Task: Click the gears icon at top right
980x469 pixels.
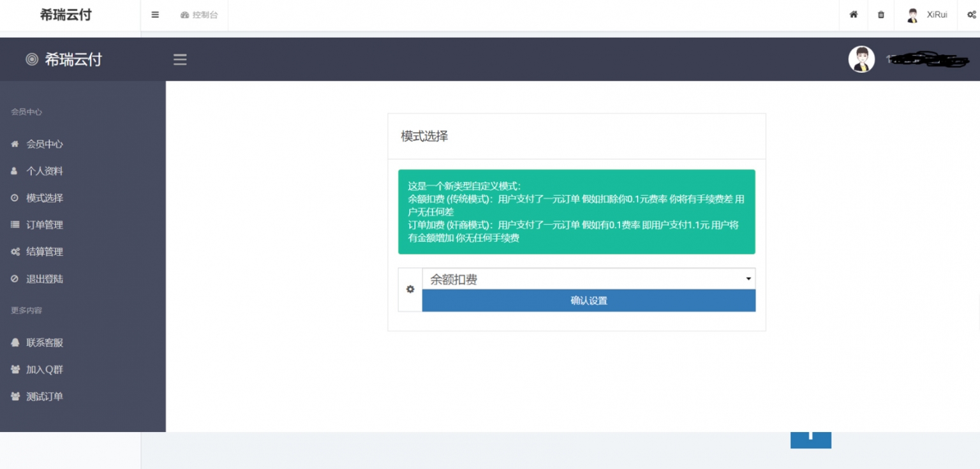Action: pos(970,15)
